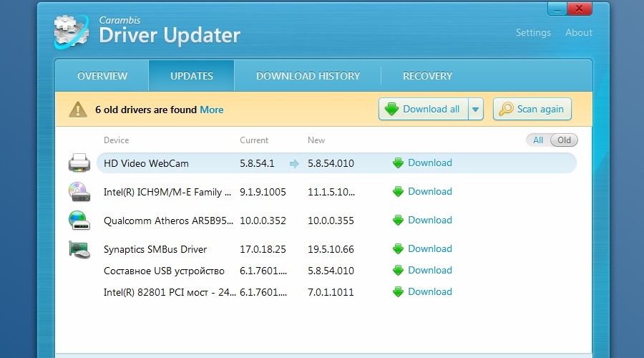
Task: Click green download arrow for Intel 82801 PCI
Action: point(398,292)
